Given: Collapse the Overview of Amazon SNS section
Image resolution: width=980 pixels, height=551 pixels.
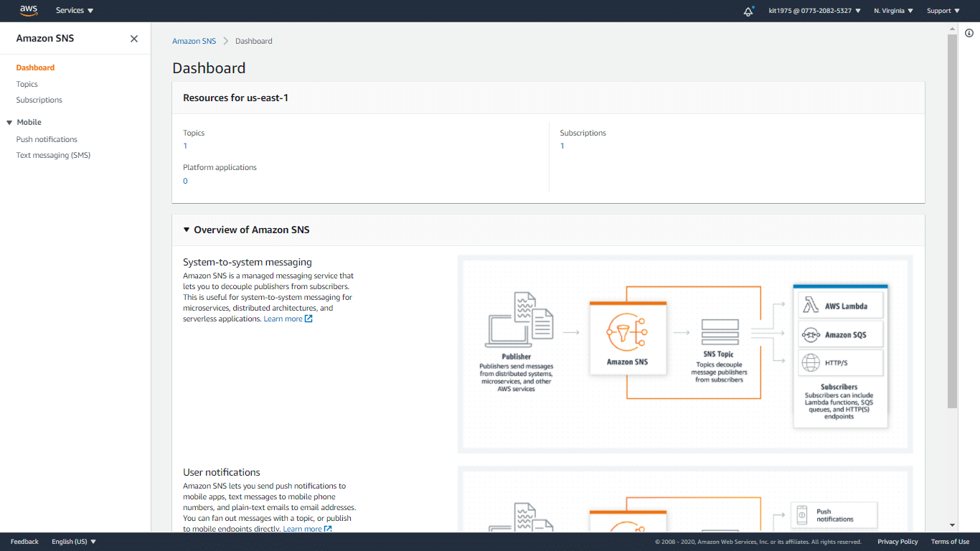Looking at the screenshot, I should click(186, 230).
